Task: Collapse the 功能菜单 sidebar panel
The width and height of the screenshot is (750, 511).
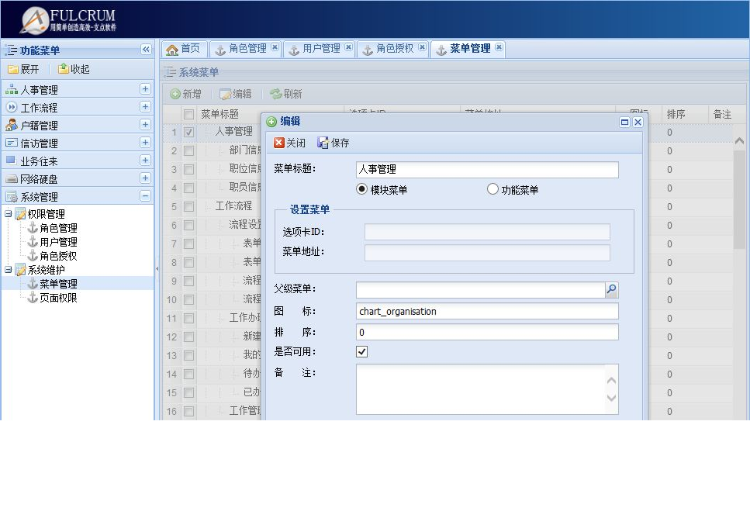Action: pyautogui.click(x=145, y=49)
